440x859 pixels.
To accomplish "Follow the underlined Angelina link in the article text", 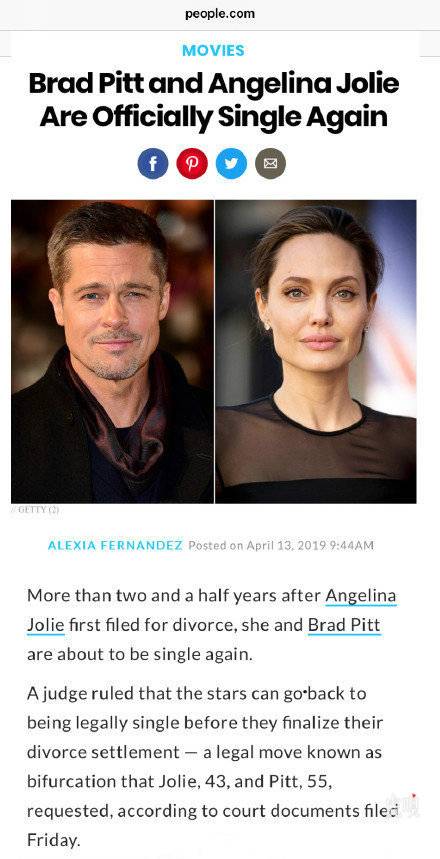I will point(361,595).
